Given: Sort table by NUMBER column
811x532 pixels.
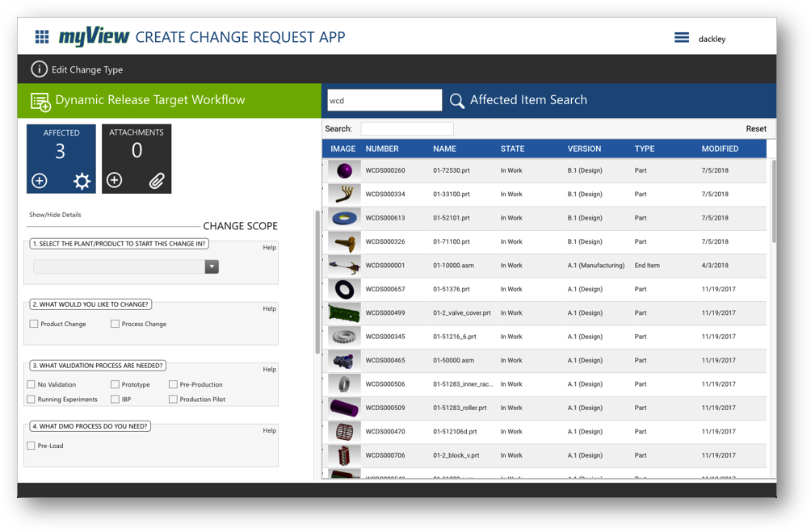Looking at the screenshot, I should pos(382,149).
